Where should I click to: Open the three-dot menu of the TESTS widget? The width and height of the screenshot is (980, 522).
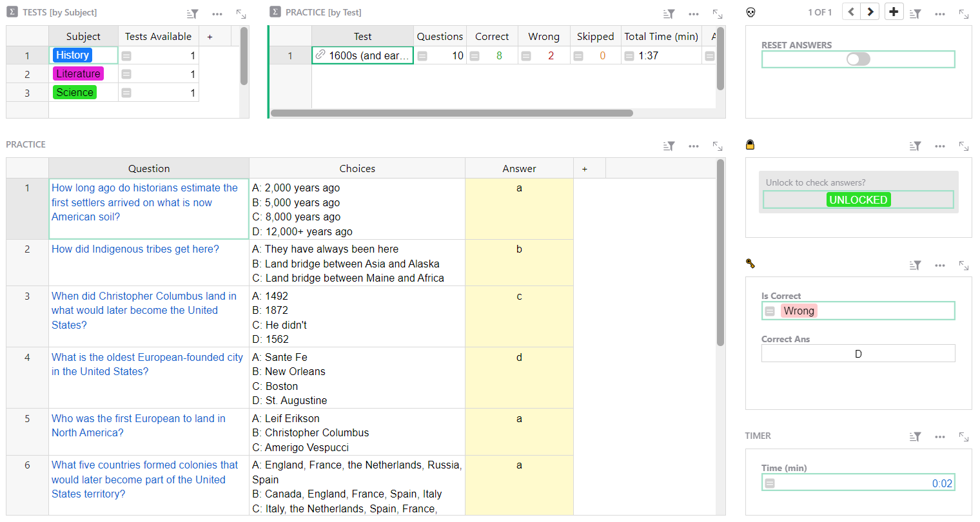tap(217, 14)
